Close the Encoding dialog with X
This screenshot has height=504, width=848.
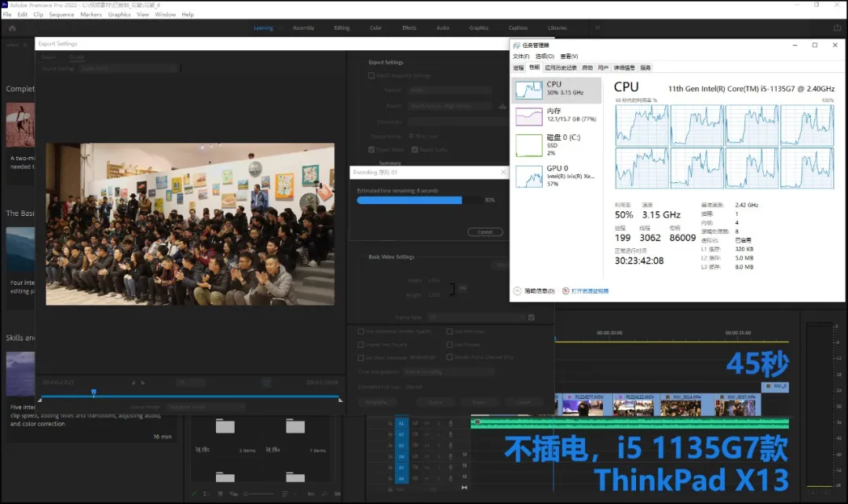click(x=503, y=173)
